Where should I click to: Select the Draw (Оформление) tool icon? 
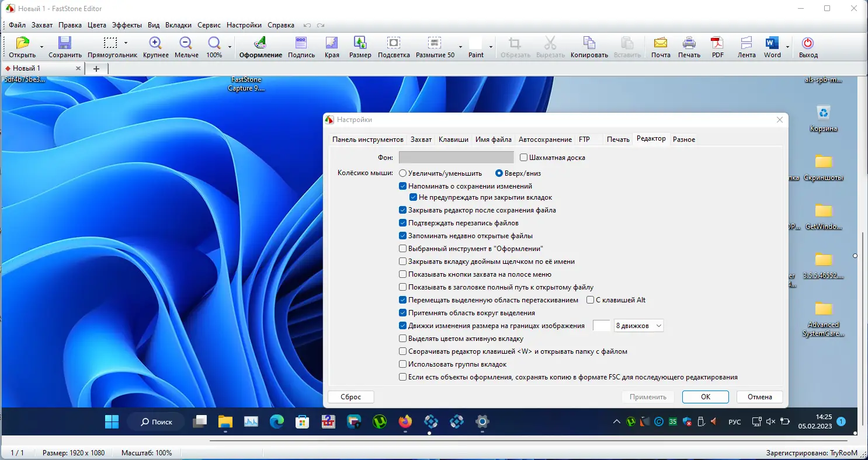[x=261, y=43]
